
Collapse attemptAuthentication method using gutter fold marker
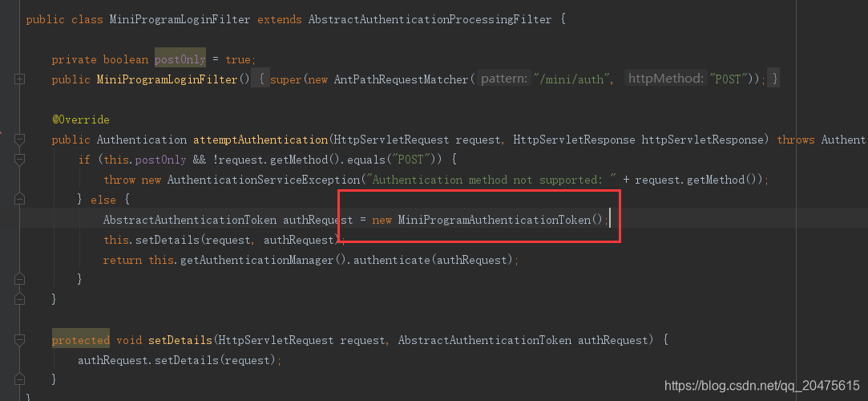[x=19, y=140]
